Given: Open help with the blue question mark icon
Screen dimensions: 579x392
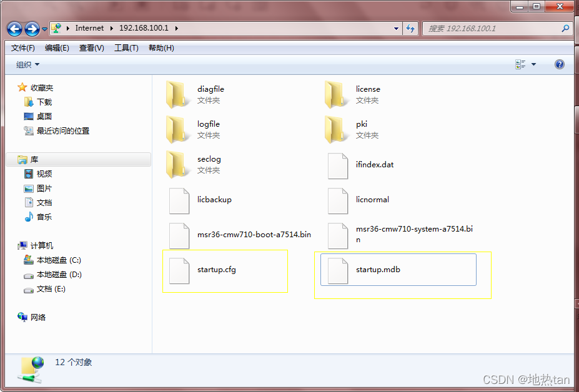Looking at the screenshot, I should 560,64.
